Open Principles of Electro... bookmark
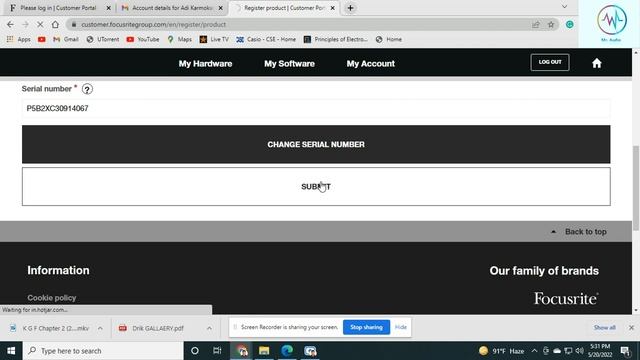Screen dimensions: 640x360 [x=336, y=39]
